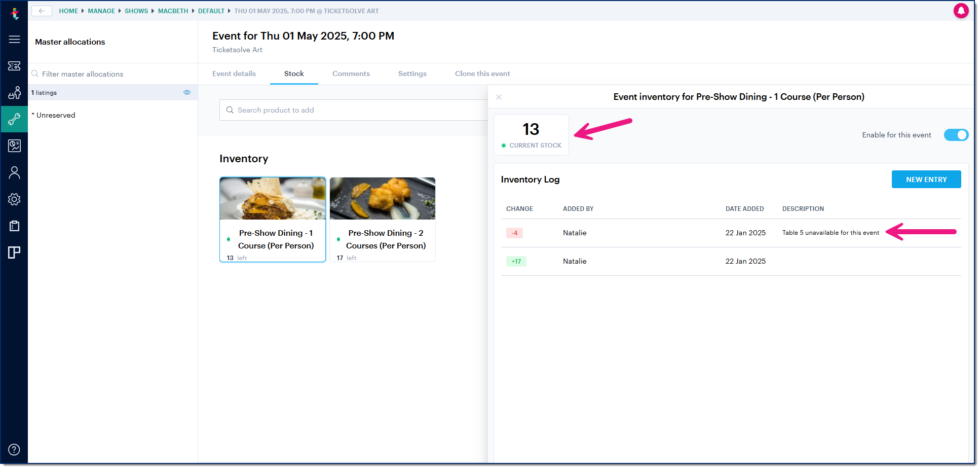Image resolution: width=980 pixels, height=469 pixels.
Task: Click the Ticketsolve logo icon
Action: (x=15, y=13)
